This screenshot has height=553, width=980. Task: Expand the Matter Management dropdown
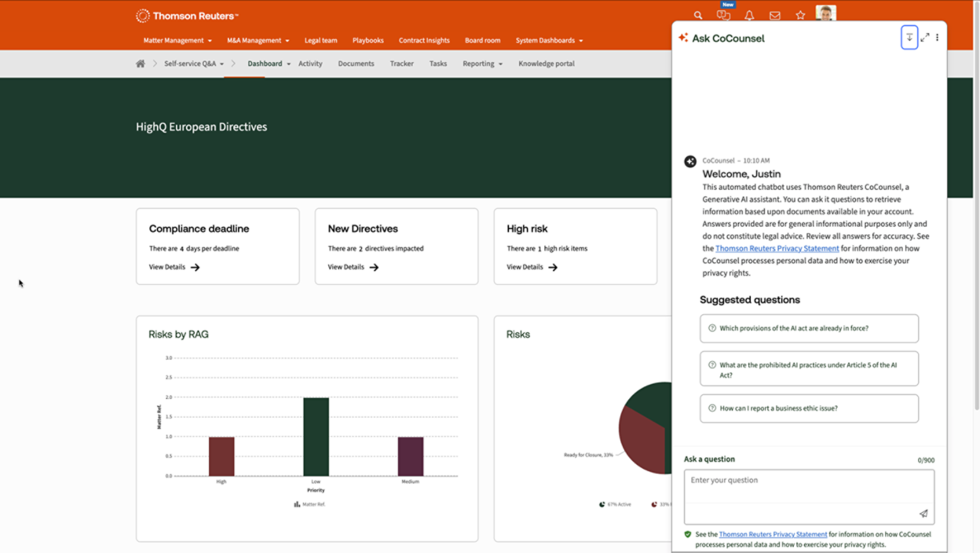178,41
